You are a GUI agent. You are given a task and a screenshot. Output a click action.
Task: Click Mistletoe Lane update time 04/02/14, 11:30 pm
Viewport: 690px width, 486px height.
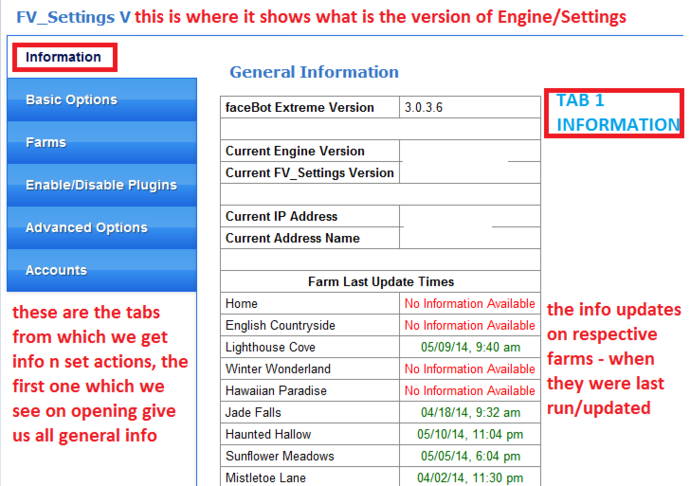(470, 478)
